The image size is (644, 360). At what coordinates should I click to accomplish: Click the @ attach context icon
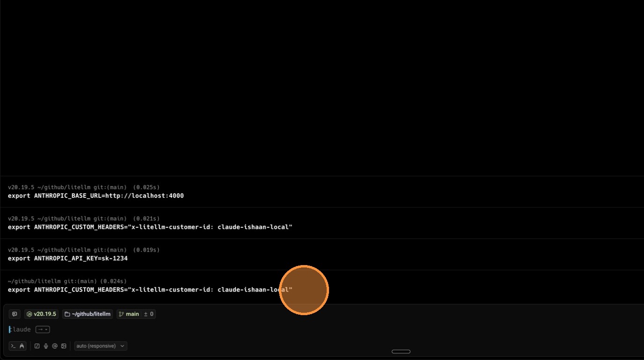coord(55,346)
